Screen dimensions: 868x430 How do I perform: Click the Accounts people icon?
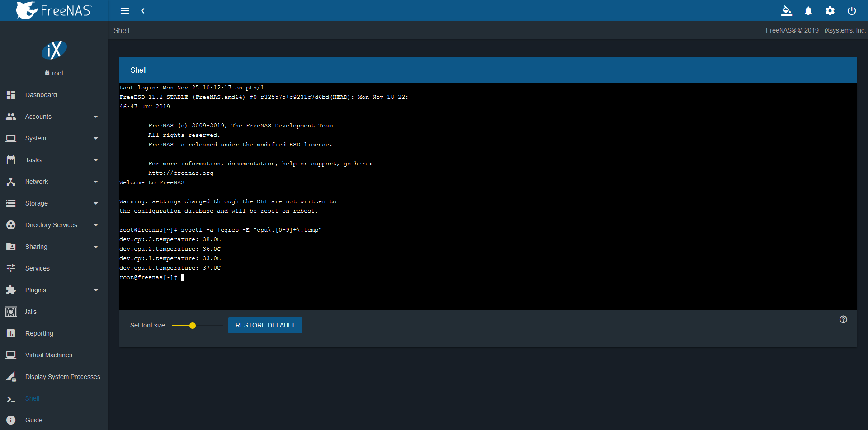click(11, 117)
